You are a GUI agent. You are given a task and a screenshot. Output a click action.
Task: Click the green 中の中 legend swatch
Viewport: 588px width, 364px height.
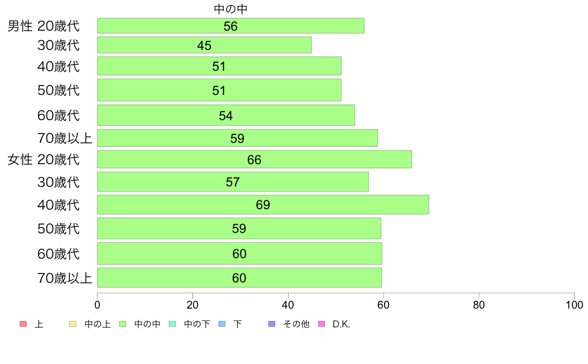(123, 324)
